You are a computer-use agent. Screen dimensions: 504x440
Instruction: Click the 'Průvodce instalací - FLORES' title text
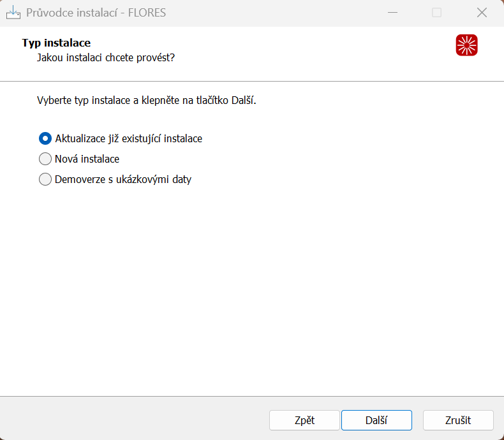(96, 13)
